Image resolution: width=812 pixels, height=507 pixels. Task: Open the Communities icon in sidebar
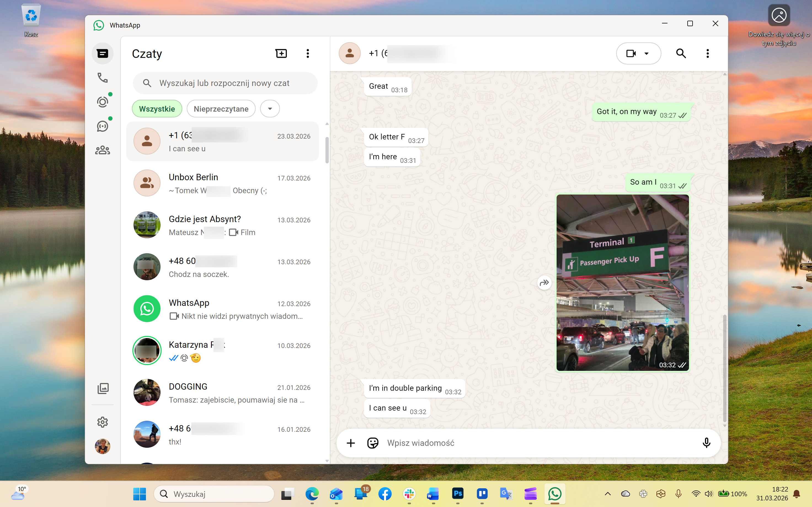pos(102,150)
